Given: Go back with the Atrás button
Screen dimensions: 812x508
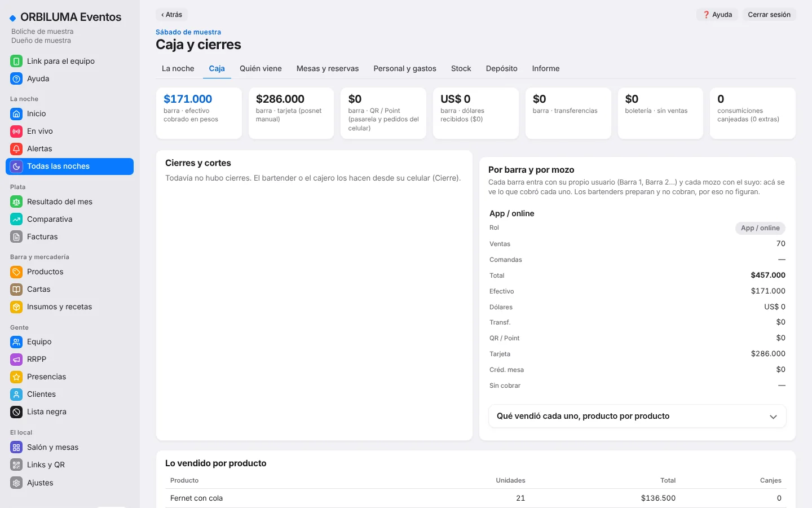Looking at the screenshot, I should pyautogui.click(x=172, y=15).
